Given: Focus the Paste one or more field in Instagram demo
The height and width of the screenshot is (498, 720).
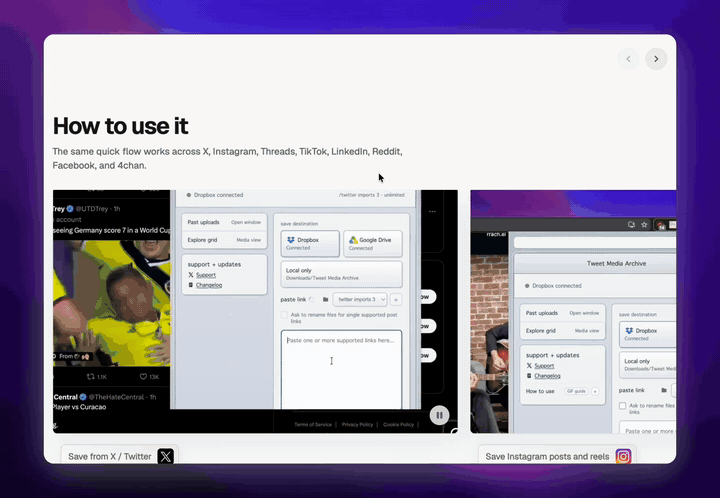Looking at the screenshot, I should pos(647,427).
